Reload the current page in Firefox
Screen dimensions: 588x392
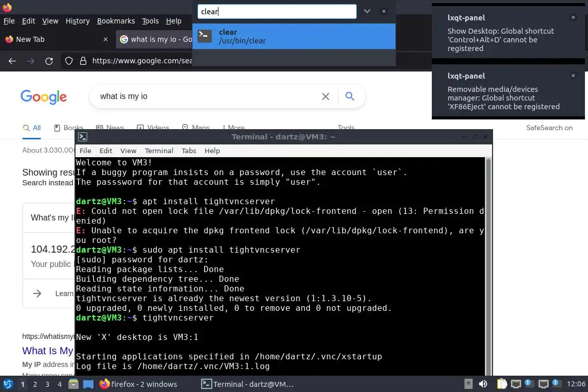pyautogui.click(x=49, y=61)
